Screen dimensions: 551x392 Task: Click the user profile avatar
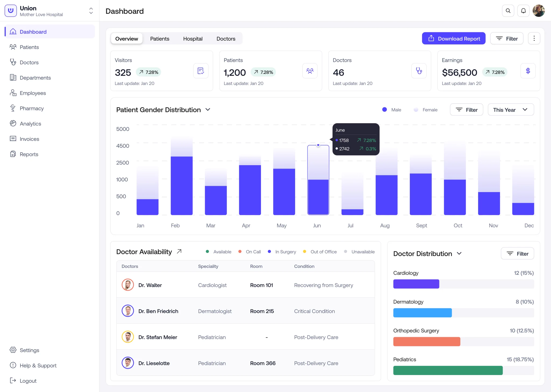click(539, 11)
